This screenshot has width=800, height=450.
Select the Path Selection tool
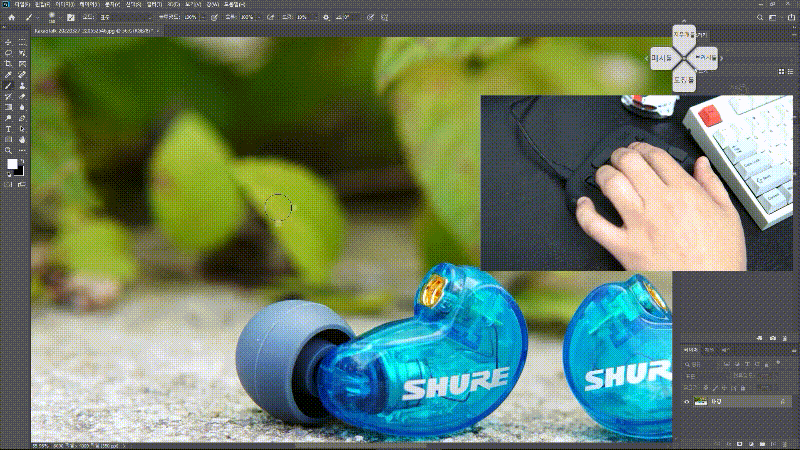click(x=22, y=129)
